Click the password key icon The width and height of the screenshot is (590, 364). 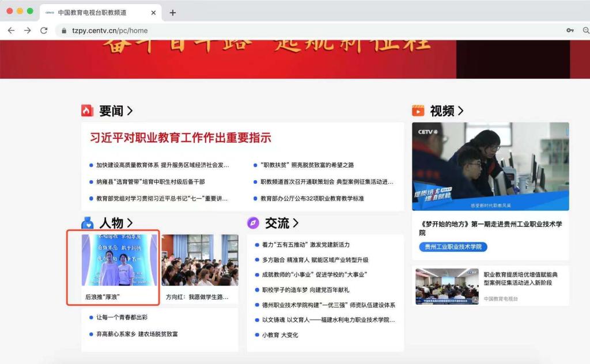coord(570,31)
